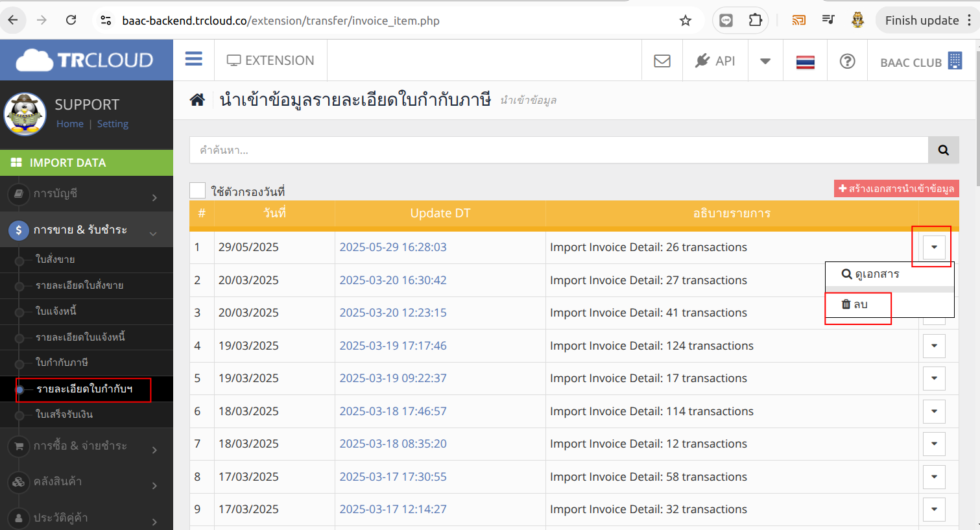Open the 2025-03-18 08:35:20 update link
This screenshot has height=530, width=980.
[393, 444]
